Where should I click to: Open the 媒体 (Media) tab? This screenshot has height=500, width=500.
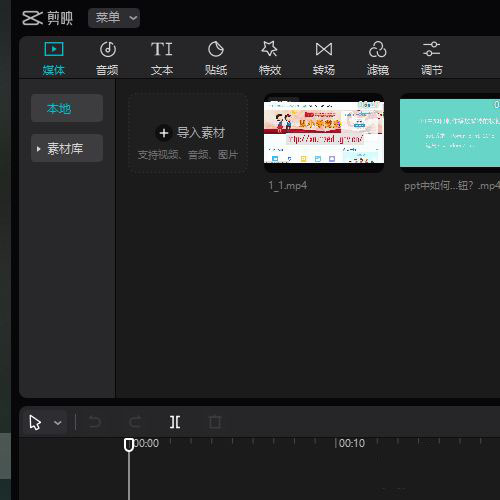click(x=54, y=58)
